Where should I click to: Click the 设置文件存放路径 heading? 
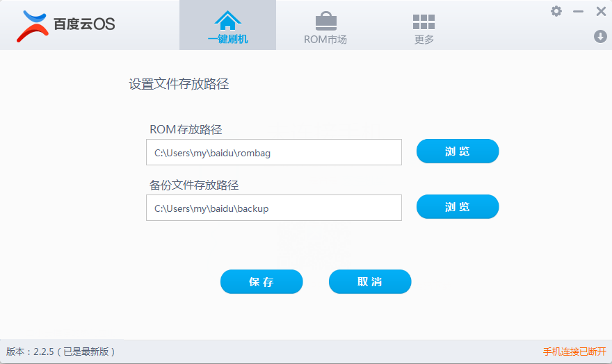(x=179, y=85)
